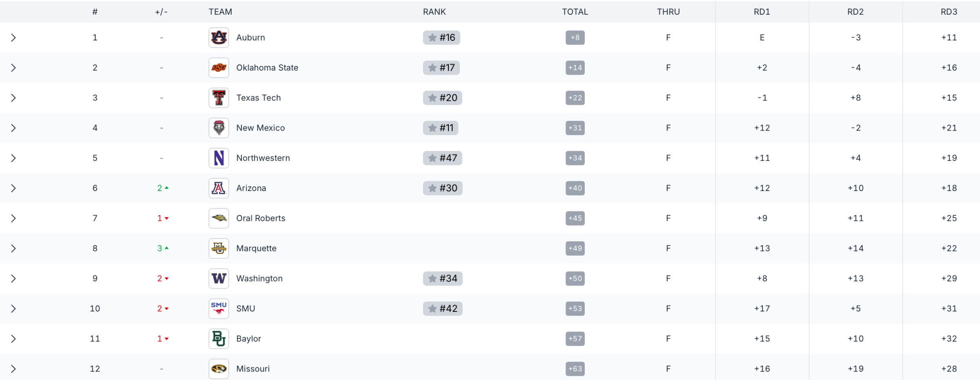The image size is (980, 380).
Task: Click the Baylor team logo
Action: 218,339
